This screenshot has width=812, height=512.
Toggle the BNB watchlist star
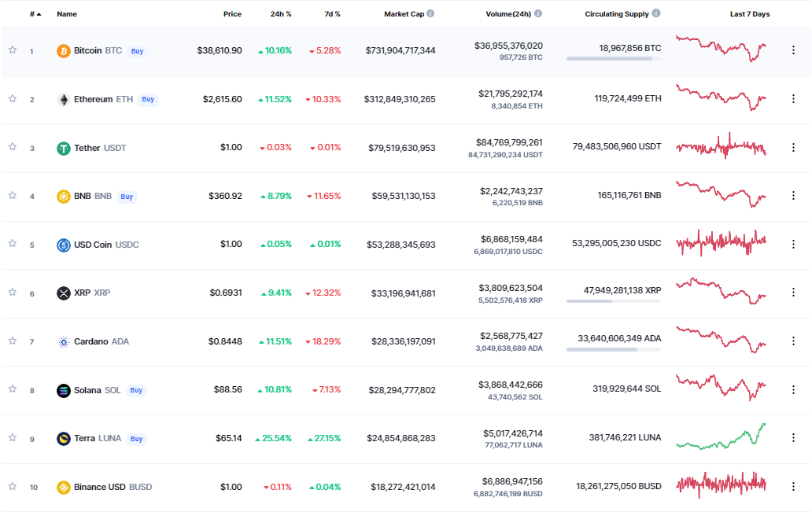click(13, 195)
